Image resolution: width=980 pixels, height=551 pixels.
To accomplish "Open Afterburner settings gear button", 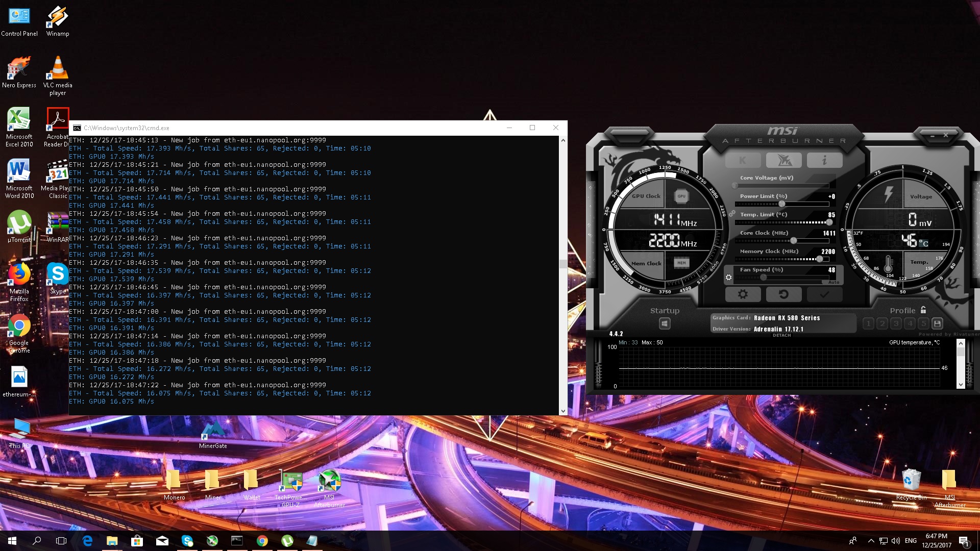I will [743, 294].
